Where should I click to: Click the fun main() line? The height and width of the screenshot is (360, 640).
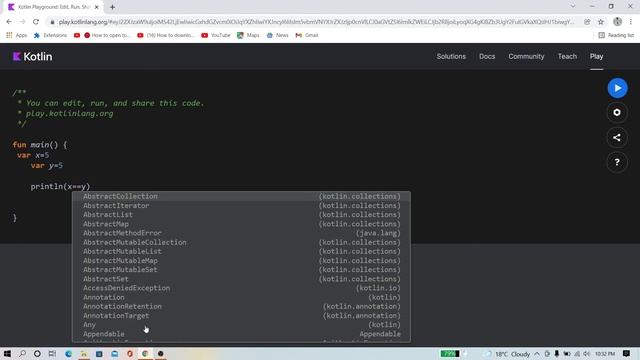[x=40, y=145]
